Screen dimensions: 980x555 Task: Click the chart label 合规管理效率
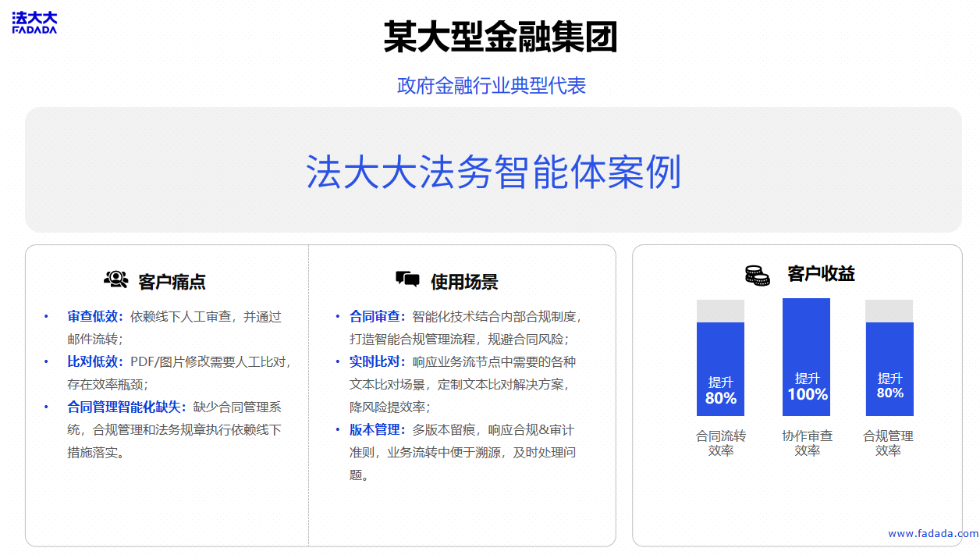(889, 443)
